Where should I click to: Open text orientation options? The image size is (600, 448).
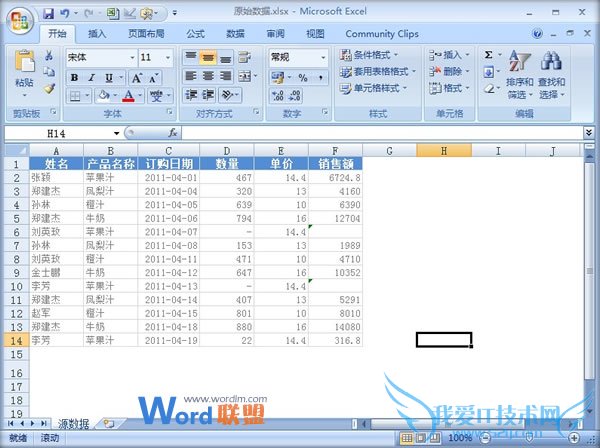point(228,94)
